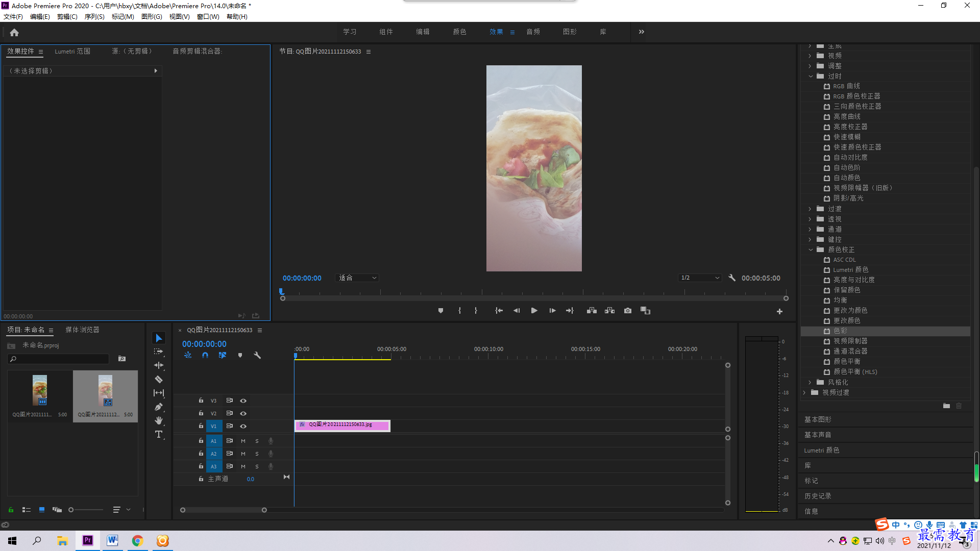Viewport: 980px width, 551px height.
Task: Select the Tint effect
Action: click(x=886, y=331)
